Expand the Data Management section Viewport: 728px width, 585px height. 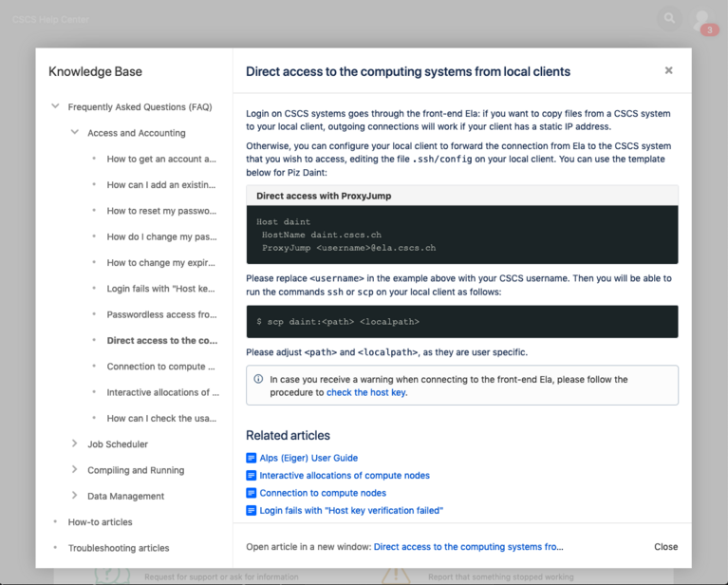(75, 496)
